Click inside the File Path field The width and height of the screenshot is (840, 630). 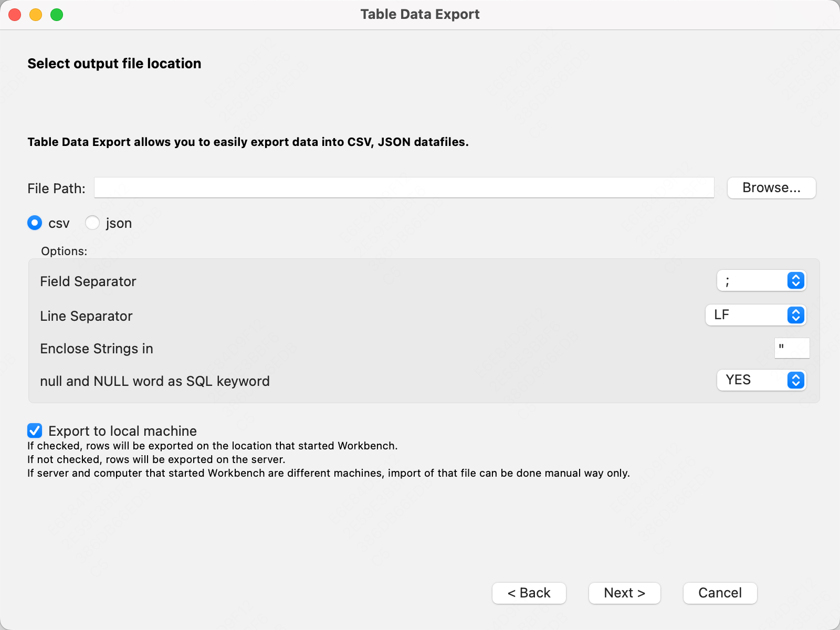click(404, 187)
